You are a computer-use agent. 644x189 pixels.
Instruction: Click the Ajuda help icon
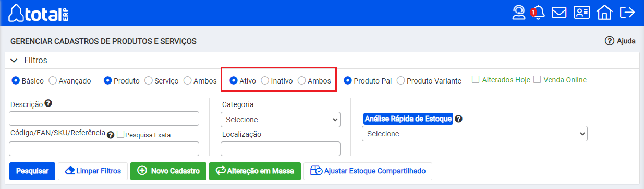point(609,41)
